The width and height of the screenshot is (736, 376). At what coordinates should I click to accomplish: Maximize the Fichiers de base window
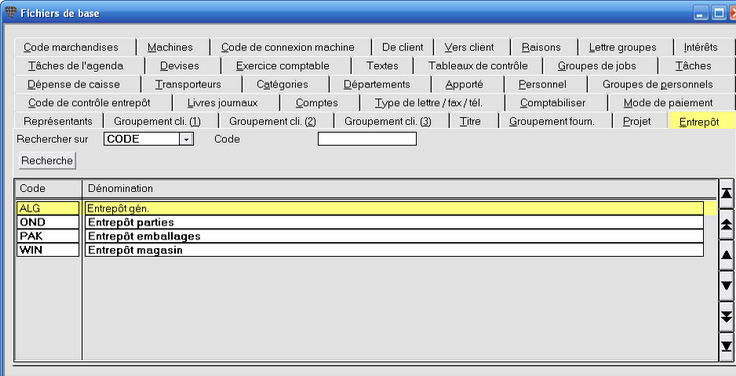pos(719,13)
